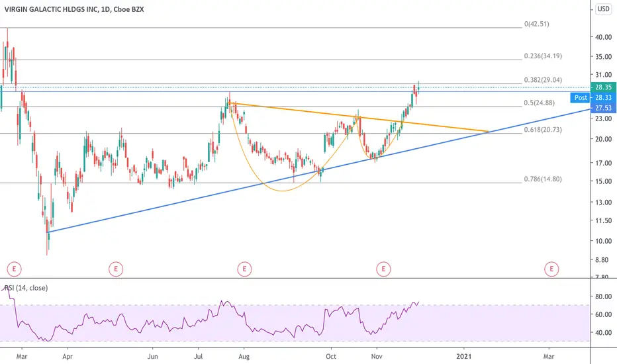Click the earnings marker near March
This screenshot has width=617, height=364.
(14, 269)
